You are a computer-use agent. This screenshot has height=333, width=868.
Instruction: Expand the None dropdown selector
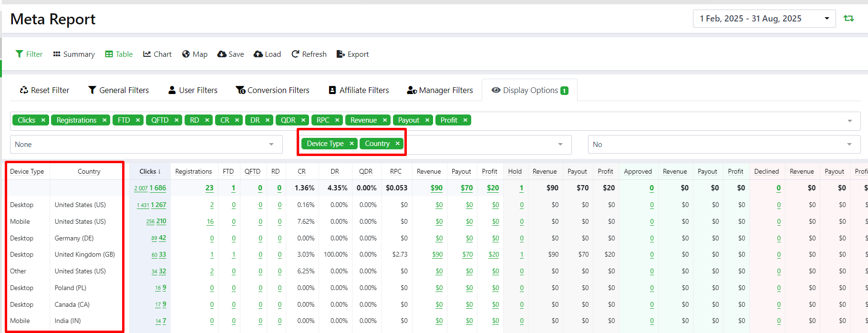tap(146, 145)
